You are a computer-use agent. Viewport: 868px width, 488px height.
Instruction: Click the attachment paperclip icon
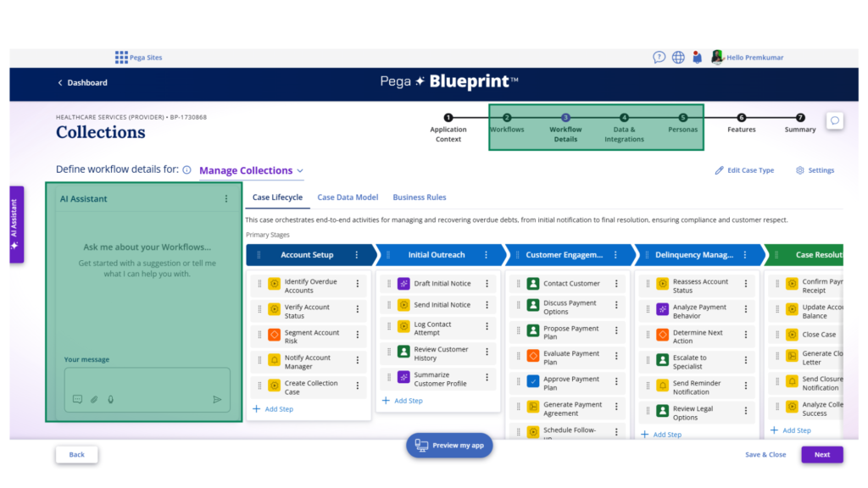[94, 399]
